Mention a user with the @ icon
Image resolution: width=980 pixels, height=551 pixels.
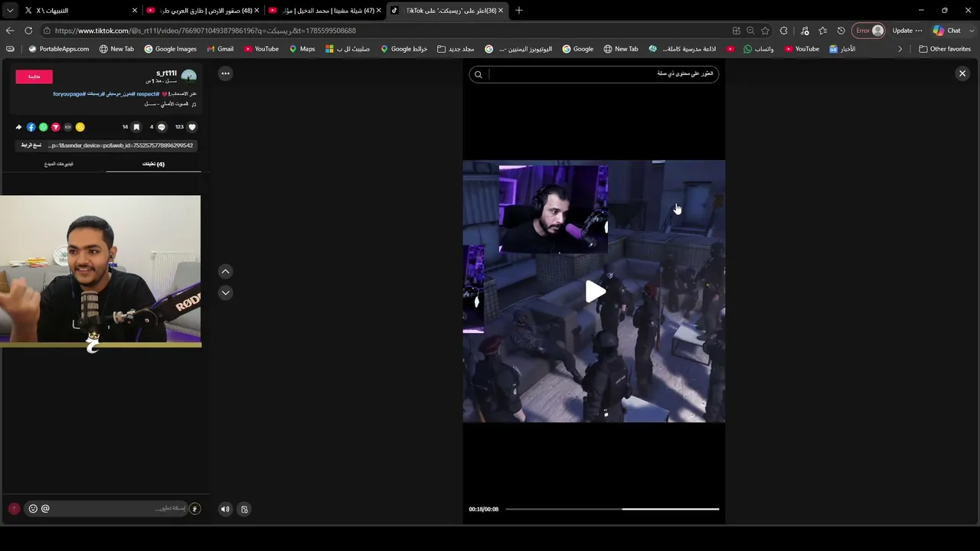45,508
